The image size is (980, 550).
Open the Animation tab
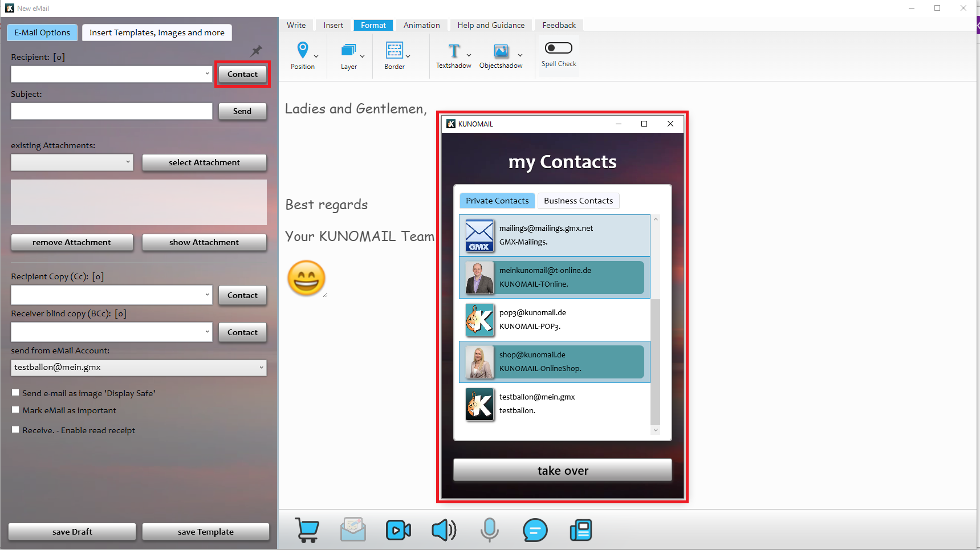pyautogui.click(x=422, y=25)
